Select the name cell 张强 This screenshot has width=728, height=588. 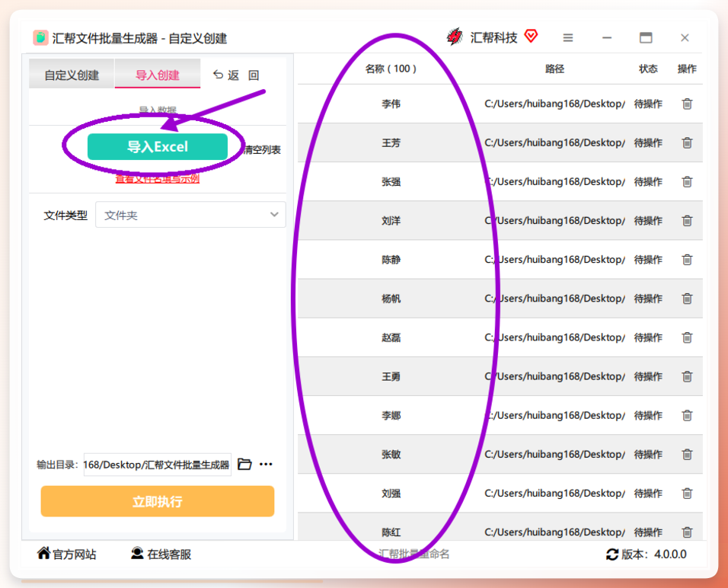point(391,181)
